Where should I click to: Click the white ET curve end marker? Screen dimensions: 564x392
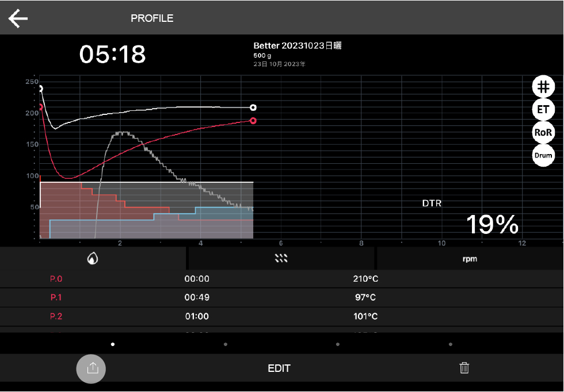(253, 107)
